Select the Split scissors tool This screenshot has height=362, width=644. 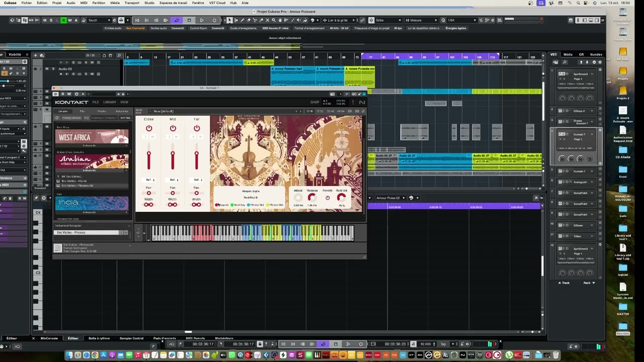click(x=255, y=20)
